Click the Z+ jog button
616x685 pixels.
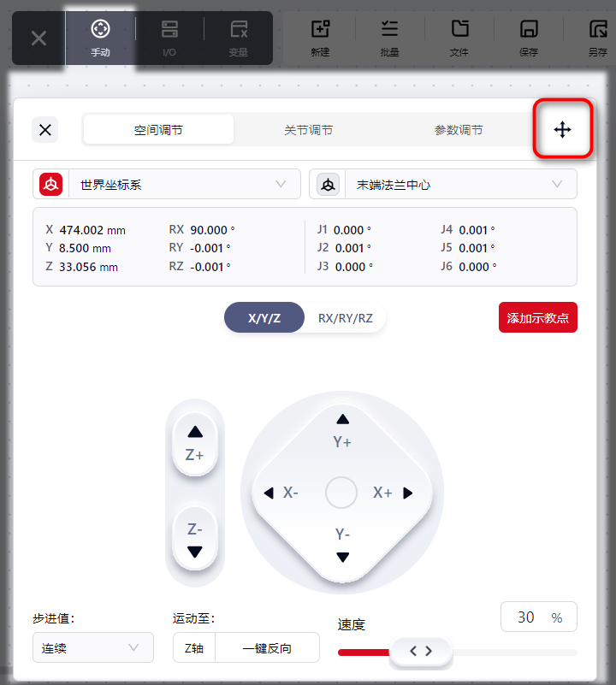coord(195,444)
